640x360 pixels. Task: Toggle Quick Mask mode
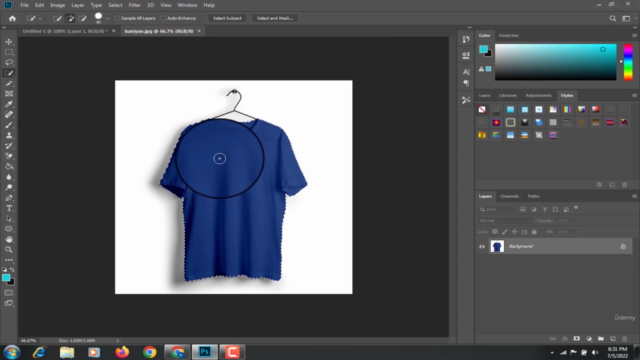[9, 293]
